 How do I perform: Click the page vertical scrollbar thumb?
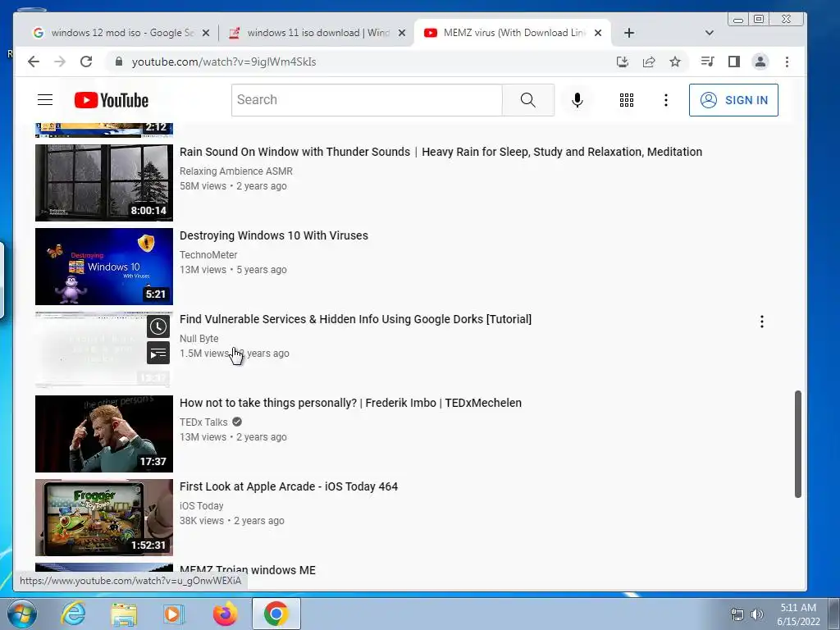tap(797, 444)
